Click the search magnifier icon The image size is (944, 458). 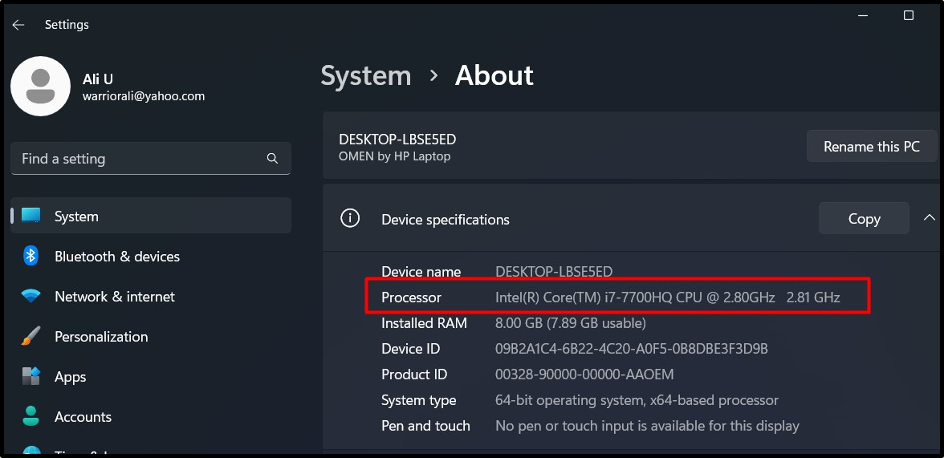[x=272, y=159]
